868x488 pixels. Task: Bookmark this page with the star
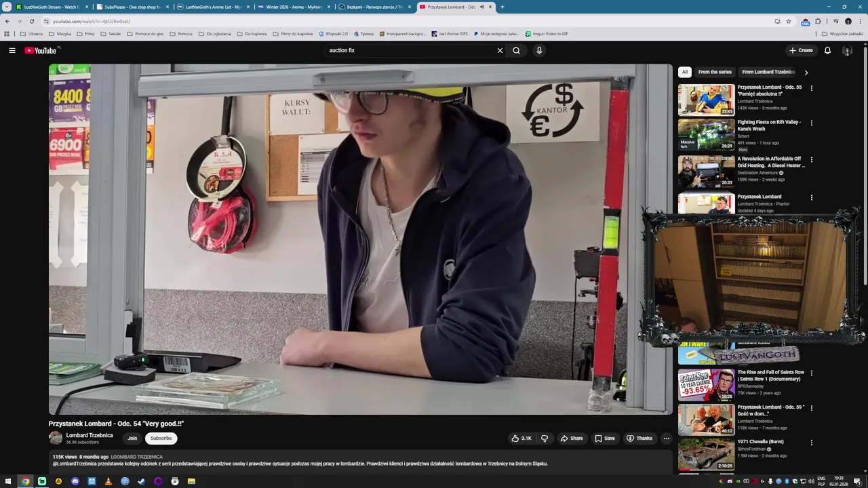tap(789, 21)
